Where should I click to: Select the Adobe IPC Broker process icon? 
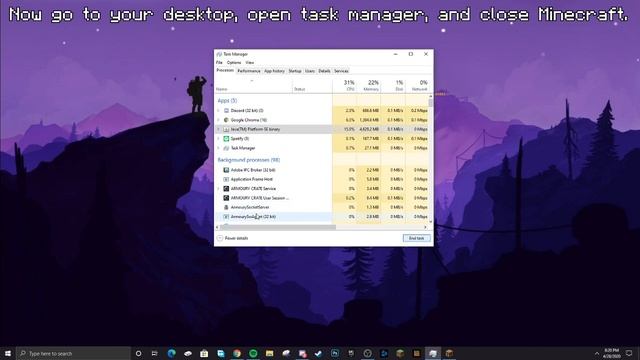tap(226, 170)
